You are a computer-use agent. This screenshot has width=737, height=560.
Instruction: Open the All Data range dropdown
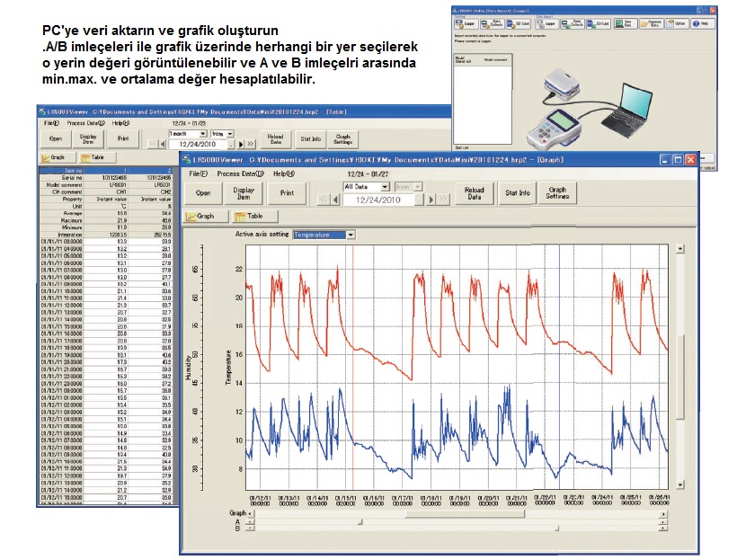[385, 187]
